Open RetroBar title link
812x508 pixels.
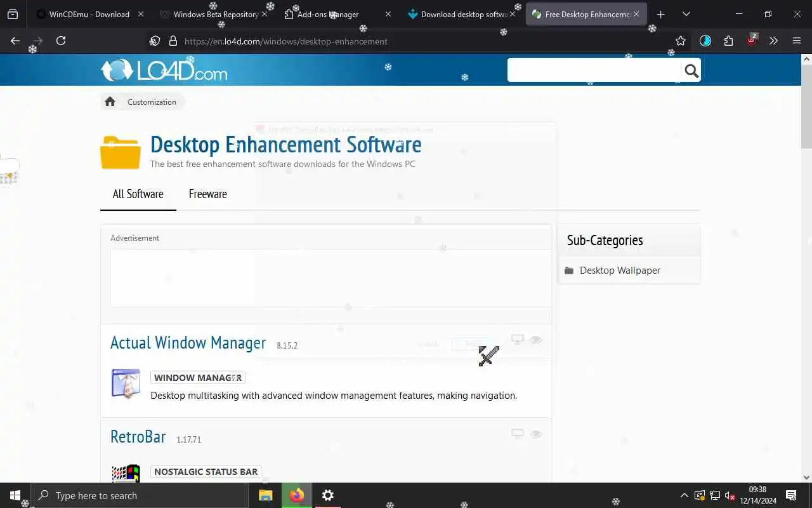click(x=138, y=437)
